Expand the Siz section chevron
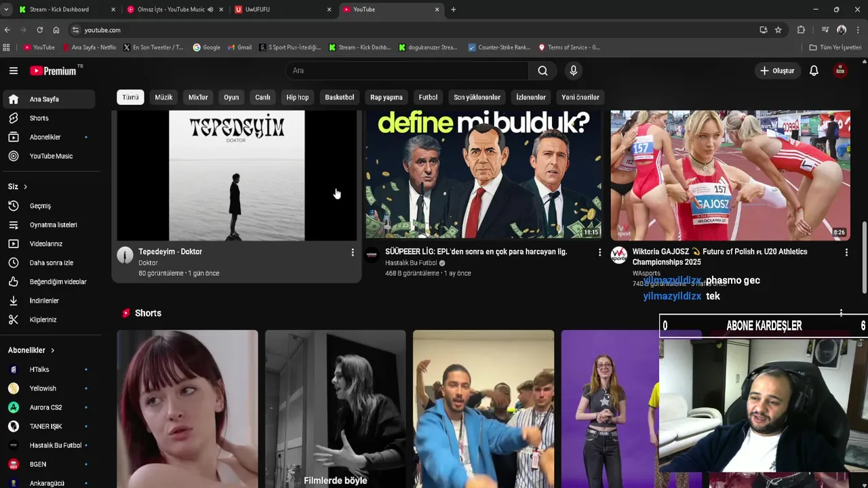The height and width of the screenshot is (488, 868). click(25, 186)
